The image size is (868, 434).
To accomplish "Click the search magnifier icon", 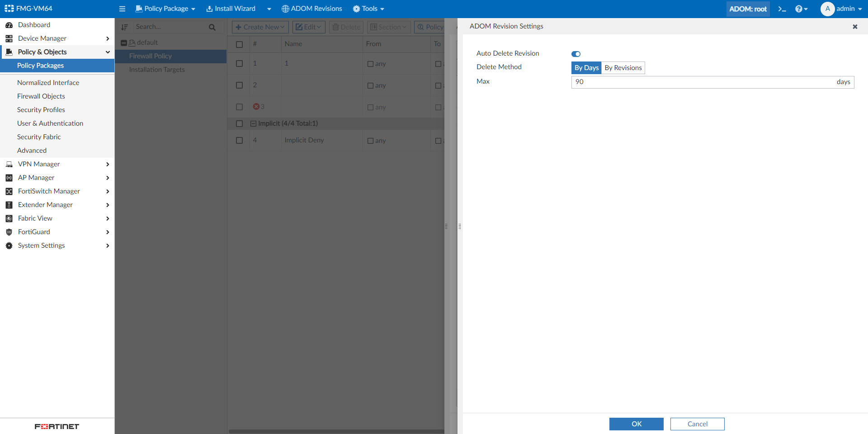I will (212, 27).
